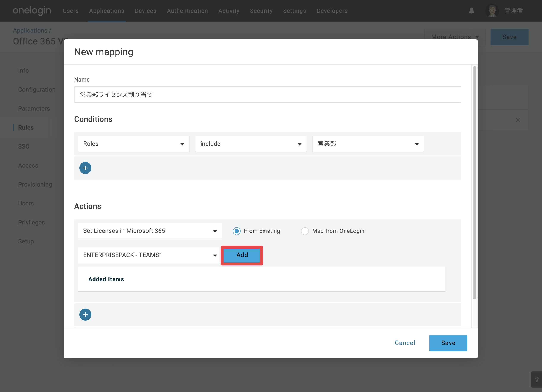This screenshot has height=392, width=542.
Task: Select the From Existing radio button
Action: [x=237, y=231]
